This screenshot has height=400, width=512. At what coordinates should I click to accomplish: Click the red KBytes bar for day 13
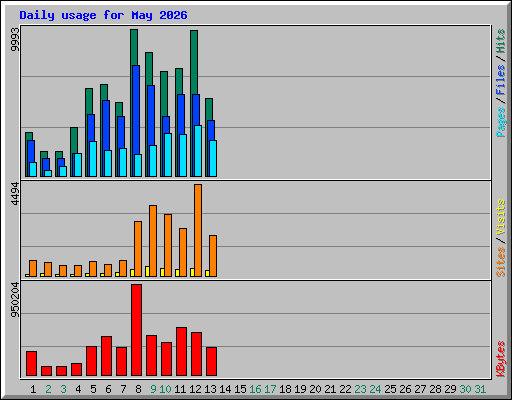click(211, 362)
